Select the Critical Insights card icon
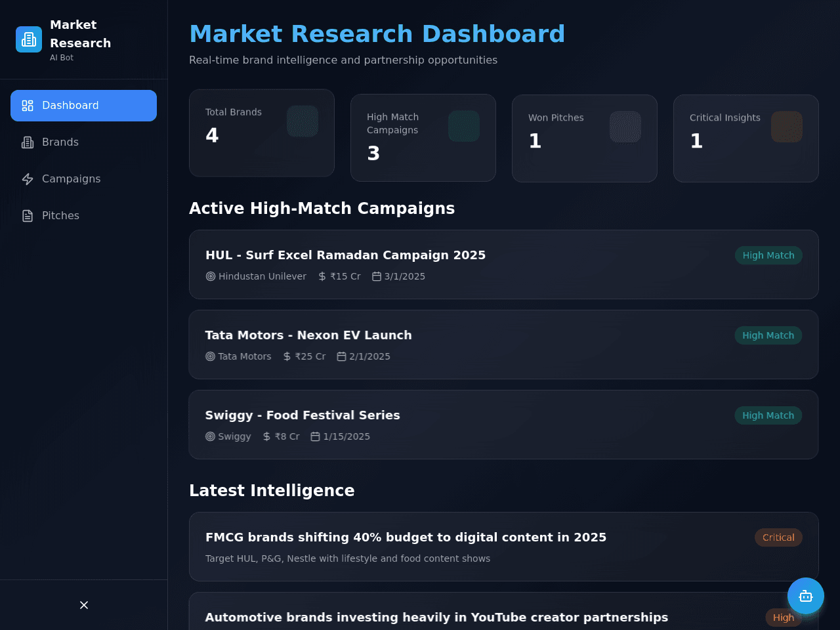Screen dimensions: 840x630 click(x=787, y=127)
